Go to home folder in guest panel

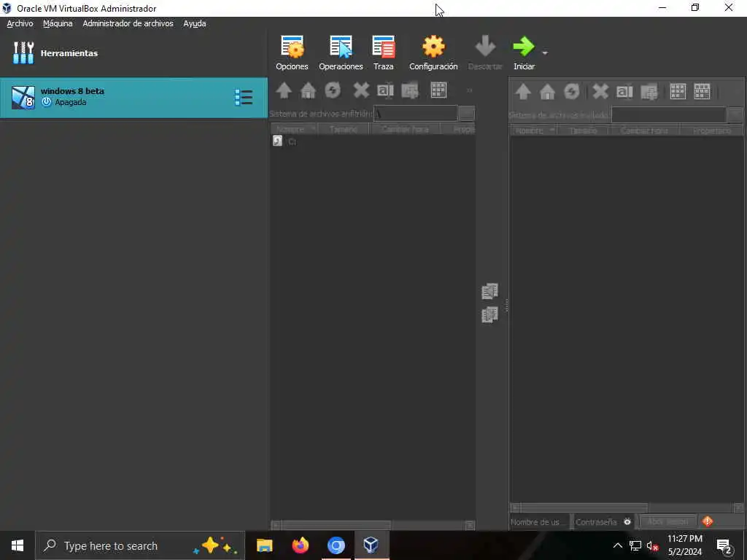547,91
